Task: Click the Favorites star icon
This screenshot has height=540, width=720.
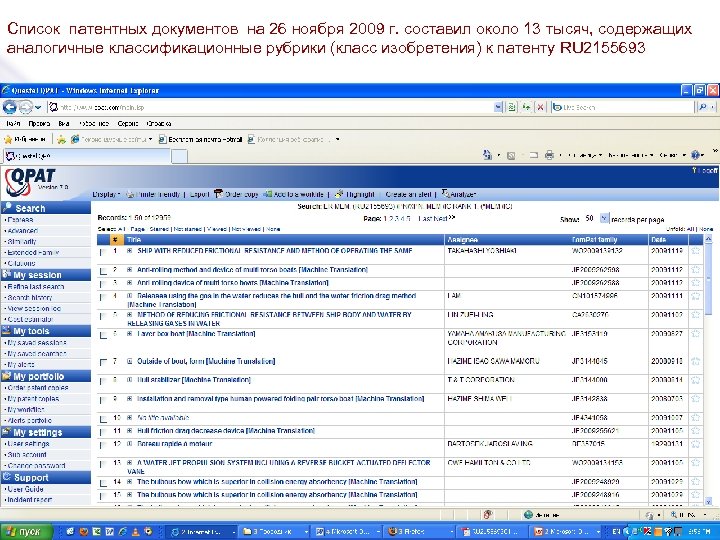Action: 8,139
